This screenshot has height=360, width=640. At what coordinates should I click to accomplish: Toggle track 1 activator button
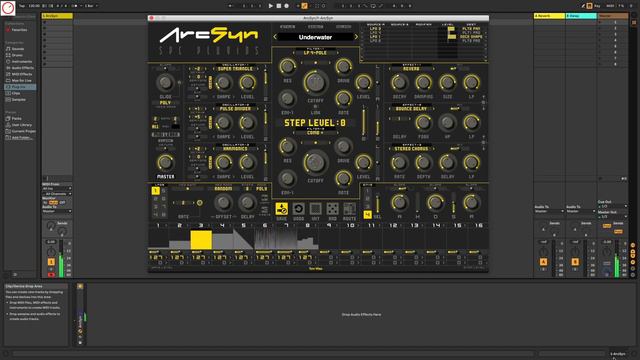click(x=51, y=262)
